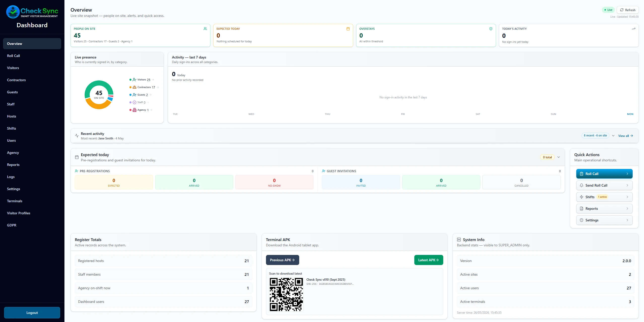Viewport: 644px width, 322px height.
Task: Click the calendar icon beside Expected today
Action: (x=77, y=157)
